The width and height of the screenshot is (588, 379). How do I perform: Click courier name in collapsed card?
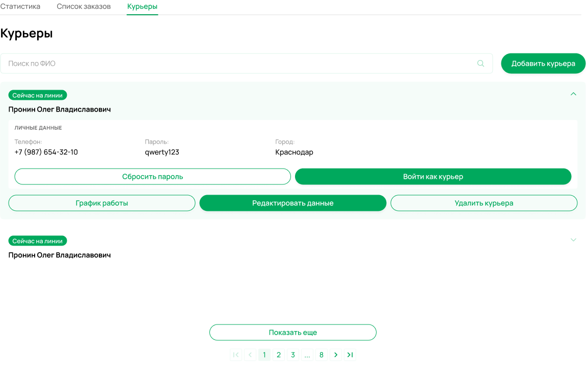[60, 255]
